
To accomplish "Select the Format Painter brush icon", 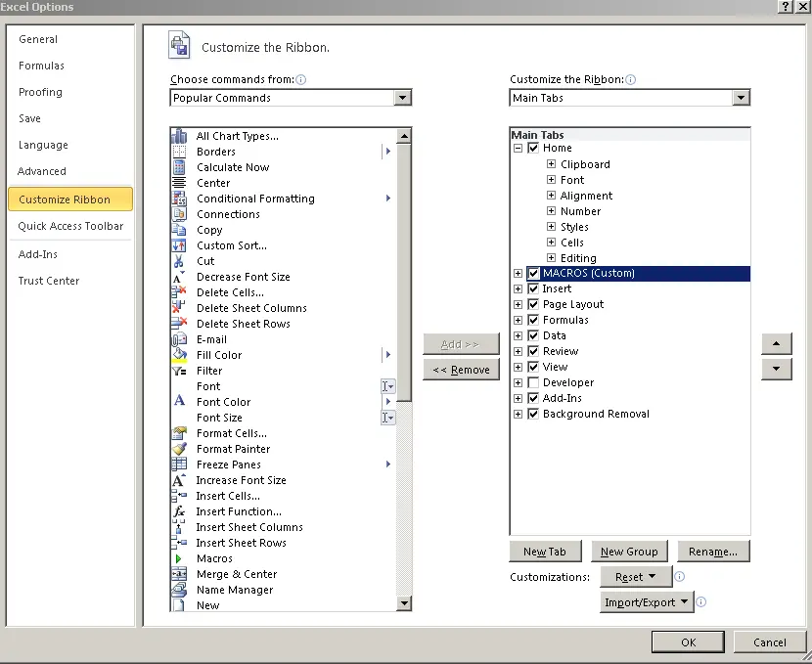I will [x=179, y=449].
